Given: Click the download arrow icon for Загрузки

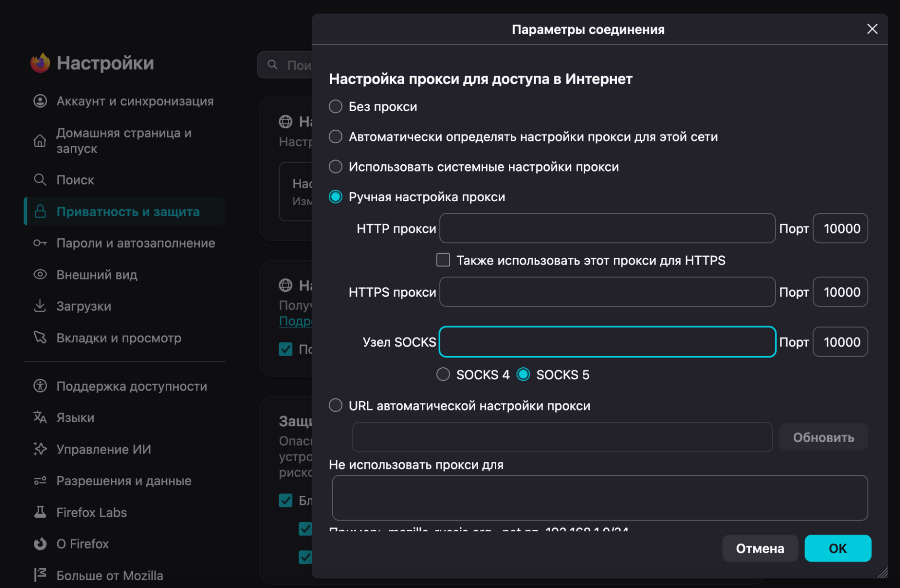Looking at the screenshot, I should (40, 306).
